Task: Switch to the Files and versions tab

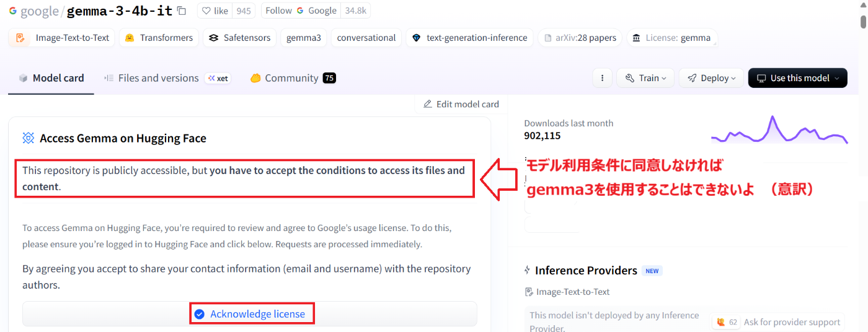Action: click(x=157, y=78)
